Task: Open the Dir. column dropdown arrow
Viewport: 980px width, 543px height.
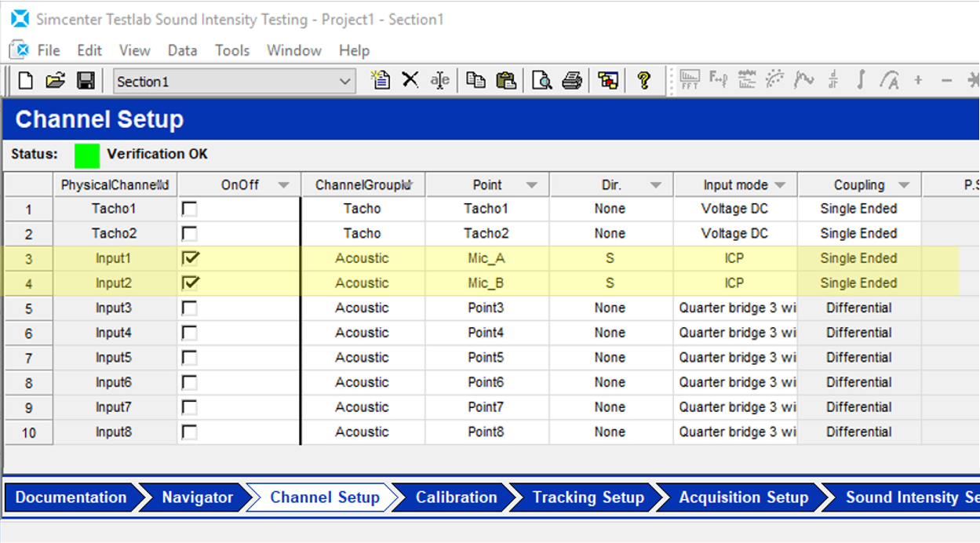Action: point(656,185)
